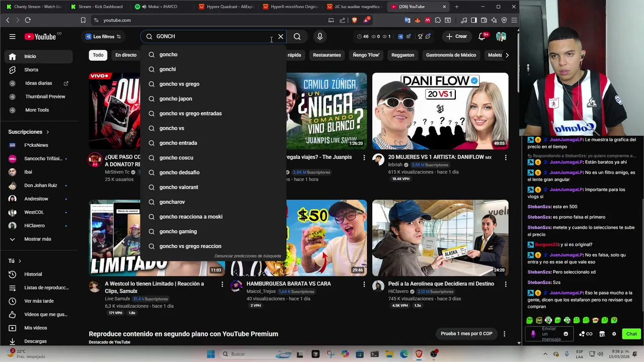644x362 pixels.
Task: Submit search with the magnifier button
Action: click(x=297, y=36)
